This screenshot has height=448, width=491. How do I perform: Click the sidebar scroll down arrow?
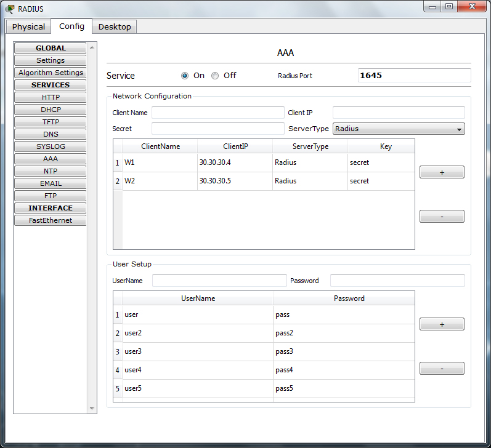tap(92, 408)
